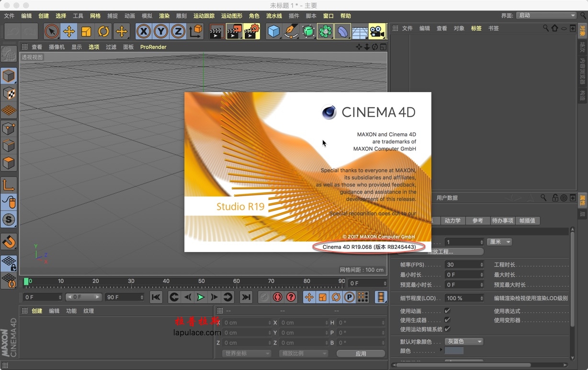
Task: Open the 待办事项 tab
Action: tap(503, 220)
